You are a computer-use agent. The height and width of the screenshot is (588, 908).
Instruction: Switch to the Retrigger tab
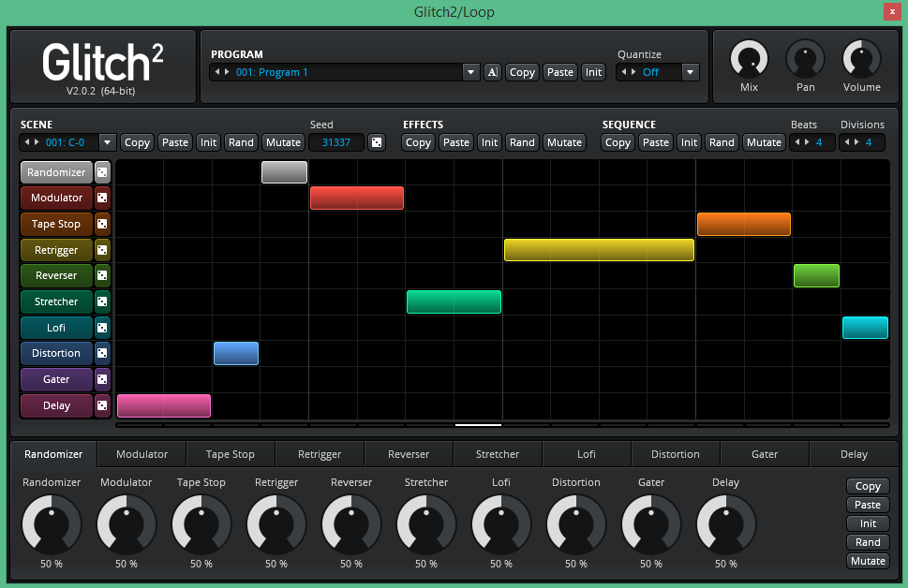[320, 454]
